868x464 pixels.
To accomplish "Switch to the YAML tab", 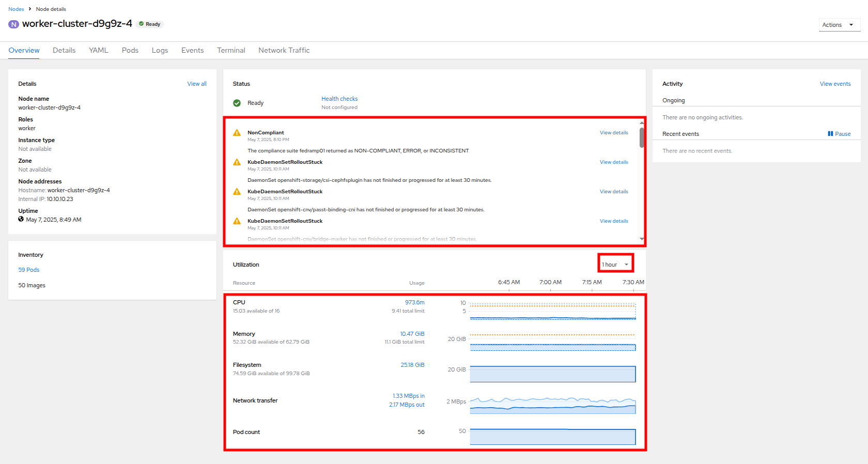I will (98, 50).
